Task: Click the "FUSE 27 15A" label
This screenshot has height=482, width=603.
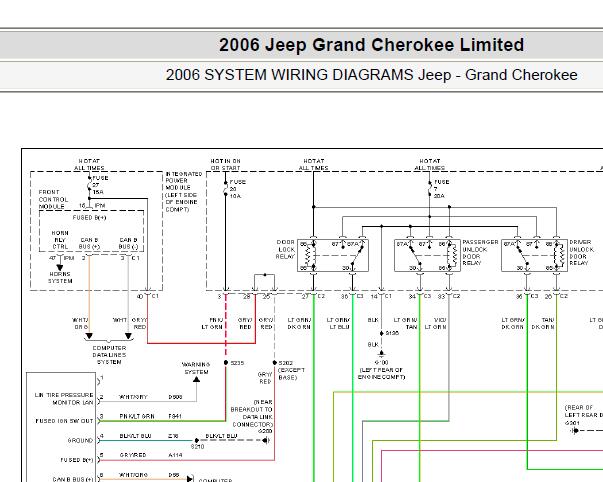Action: click(x=100, y=185)
